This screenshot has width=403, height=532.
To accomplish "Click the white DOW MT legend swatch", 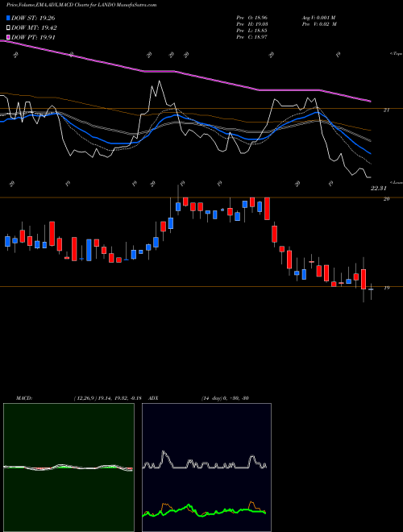I will [x=8, y=28].
